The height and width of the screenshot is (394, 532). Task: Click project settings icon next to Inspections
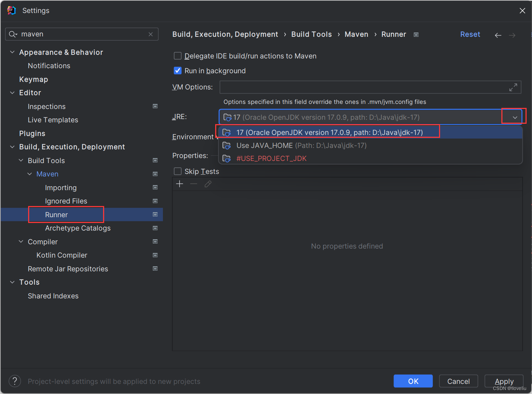coord(155,106)
